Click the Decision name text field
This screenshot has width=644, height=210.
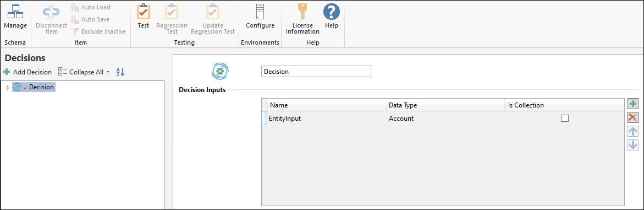click(316, 71)
